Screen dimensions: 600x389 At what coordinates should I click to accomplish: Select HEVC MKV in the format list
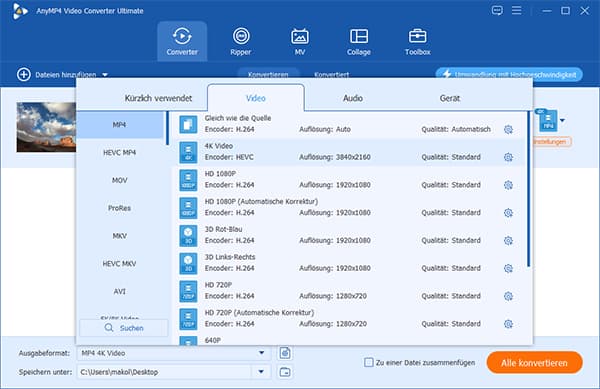120,264
